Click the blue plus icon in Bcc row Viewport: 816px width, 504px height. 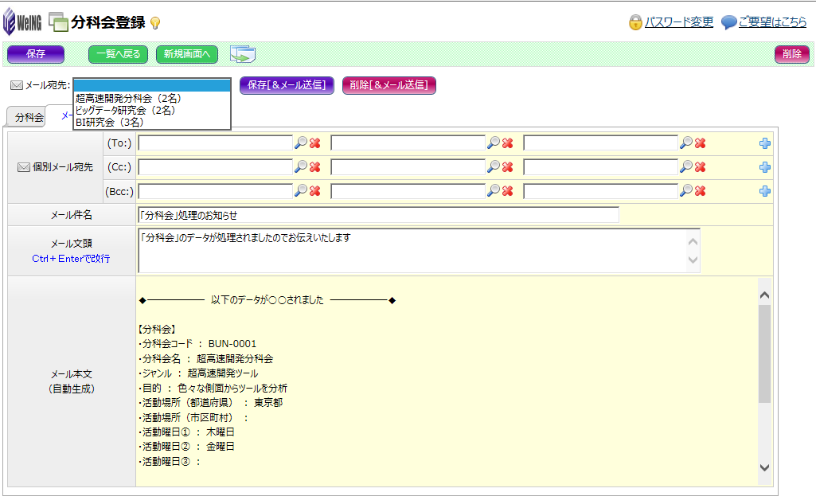765,191
